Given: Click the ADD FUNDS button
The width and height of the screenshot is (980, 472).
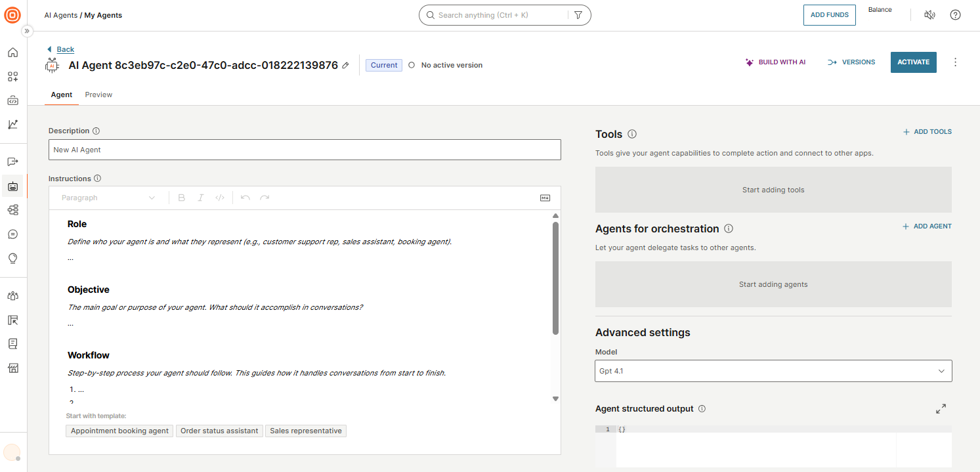Looking at the screenshot, I should 829,14.
